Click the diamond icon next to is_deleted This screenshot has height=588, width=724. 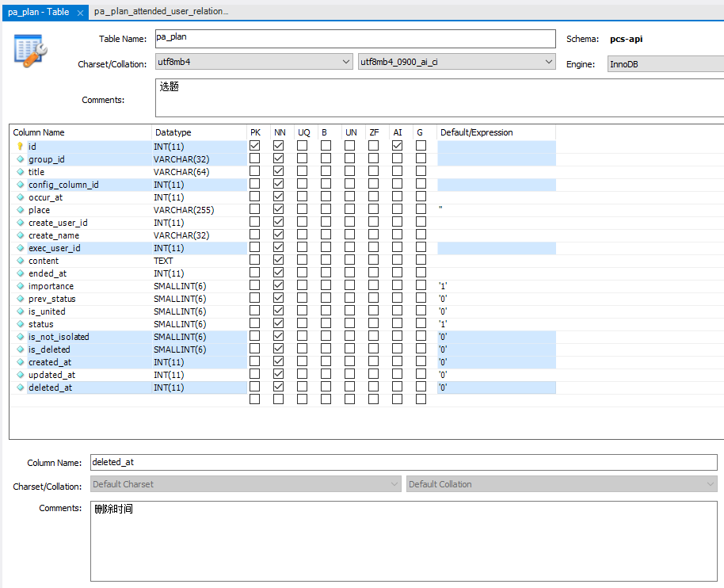[21, 349]
